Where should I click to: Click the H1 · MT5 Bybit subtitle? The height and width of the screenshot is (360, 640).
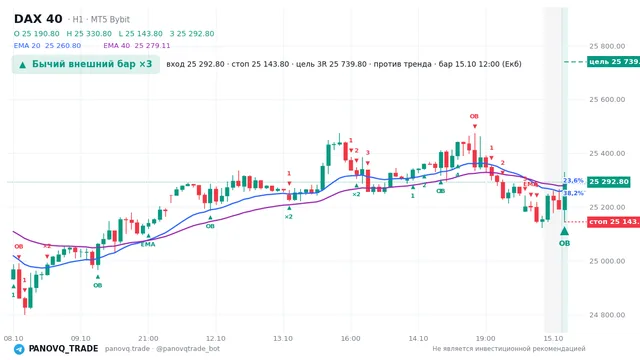(x=98, y=19)
